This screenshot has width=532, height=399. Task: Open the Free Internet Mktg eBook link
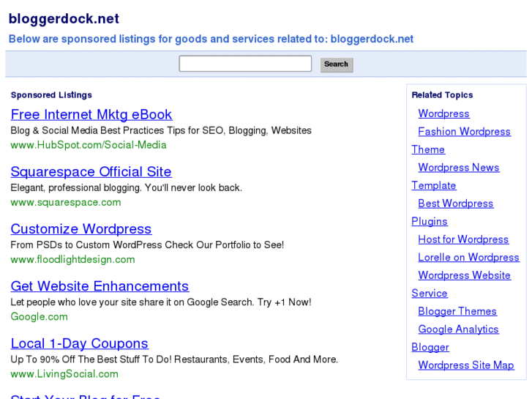(x=91, y=114)
